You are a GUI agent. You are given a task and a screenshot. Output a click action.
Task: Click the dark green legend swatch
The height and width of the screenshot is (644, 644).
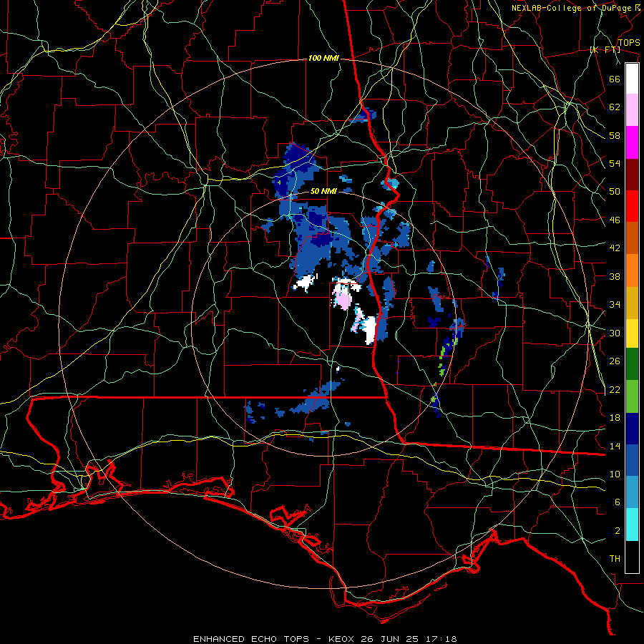pyautogui.click(x=632, y=364)
